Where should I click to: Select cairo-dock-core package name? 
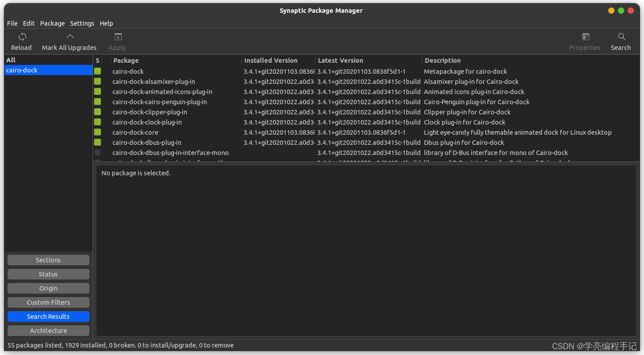pyautogui.click(x=135, y=132)
